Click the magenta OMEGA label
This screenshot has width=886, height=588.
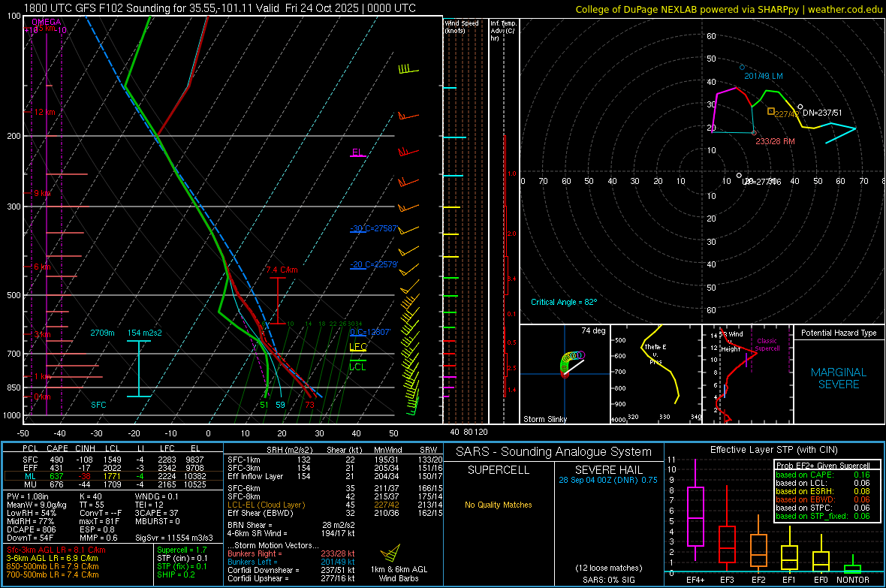[x=47, y=22]
